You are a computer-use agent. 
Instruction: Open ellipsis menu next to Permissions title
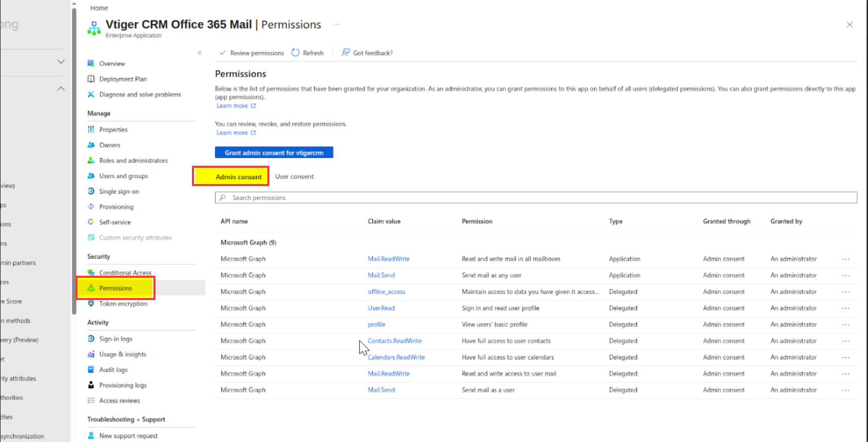pyautogui.click(x=337, y=24)
